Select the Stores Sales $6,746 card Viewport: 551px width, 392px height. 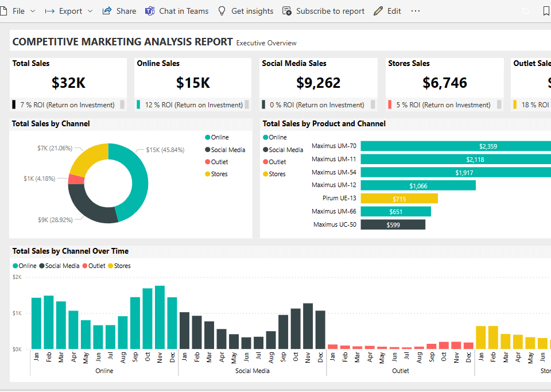(445, 83)
